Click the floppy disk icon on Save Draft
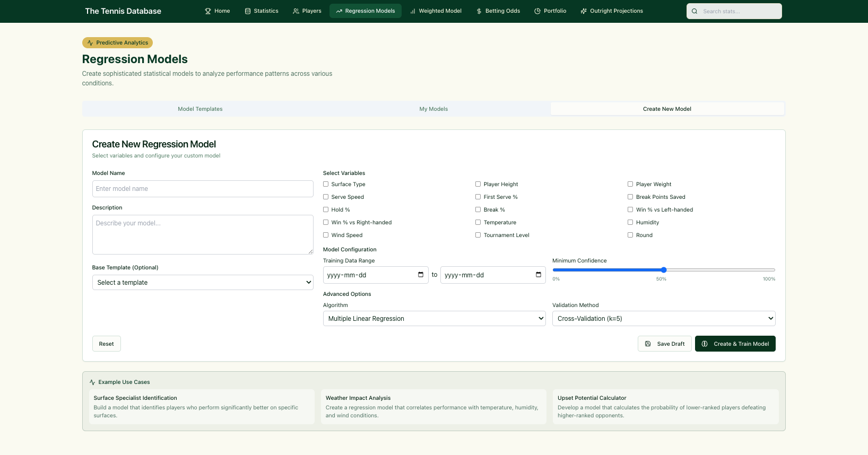This screenshot has width=868, height=455. (648, 344)
